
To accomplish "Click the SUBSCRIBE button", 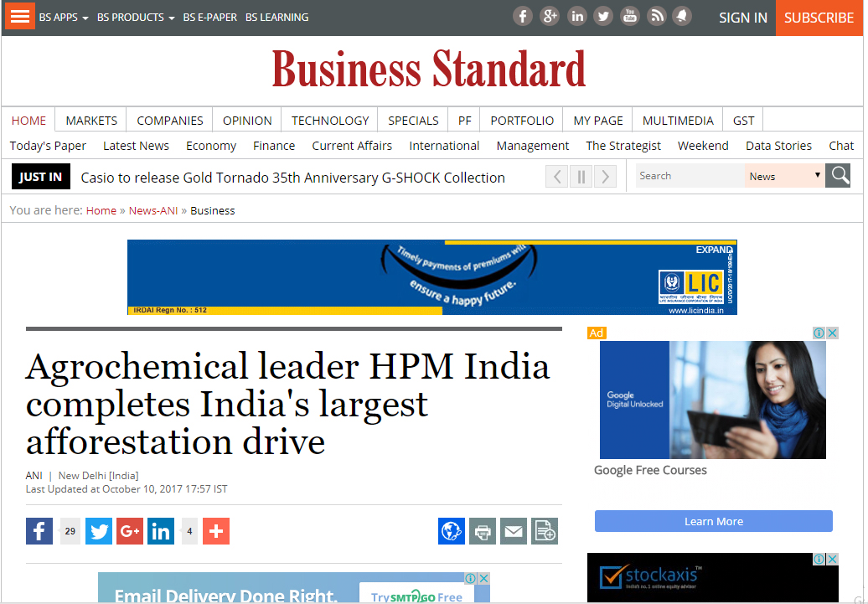I will pyautogui.click(x=819, y=18).
